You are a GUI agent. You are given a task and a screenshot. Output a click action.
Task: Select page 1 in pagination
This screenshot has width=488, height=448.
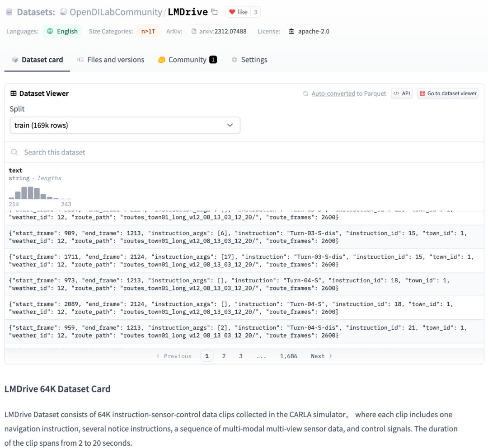coord(207,356)
